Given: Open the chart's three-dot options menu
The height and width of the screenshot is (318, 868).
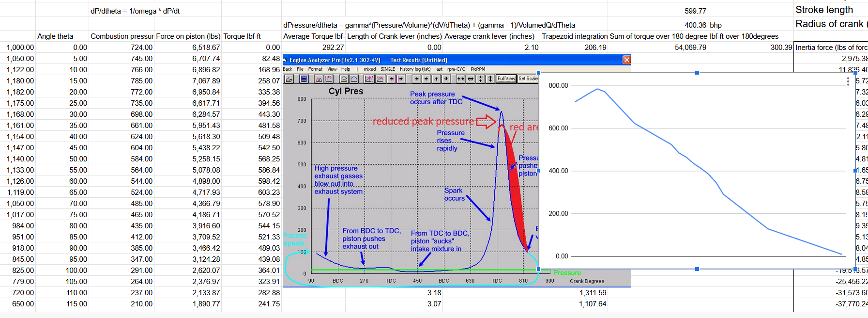Looking at the screenshot, I should point(848,81).
